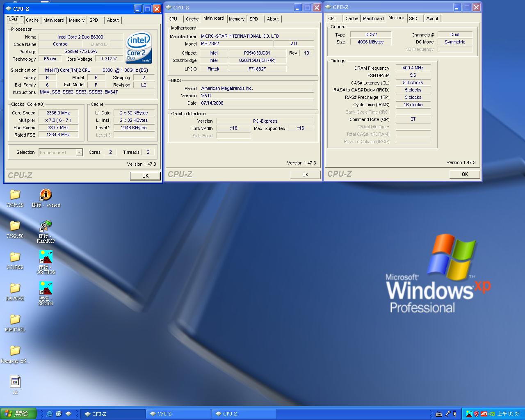Screen dimensions: 525x420
Task: Click the Intel Core 2 Duo logo
Action: 139,48
